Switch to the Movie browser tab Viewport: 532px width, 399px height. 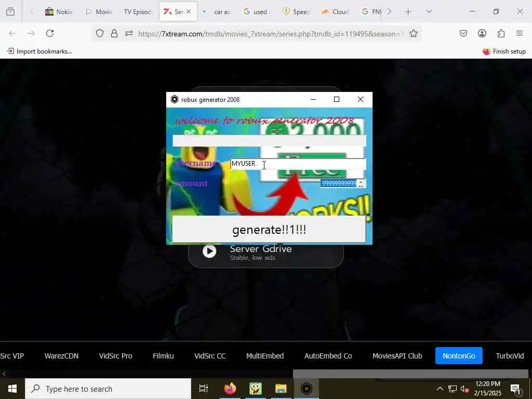(x=99, y=12)
